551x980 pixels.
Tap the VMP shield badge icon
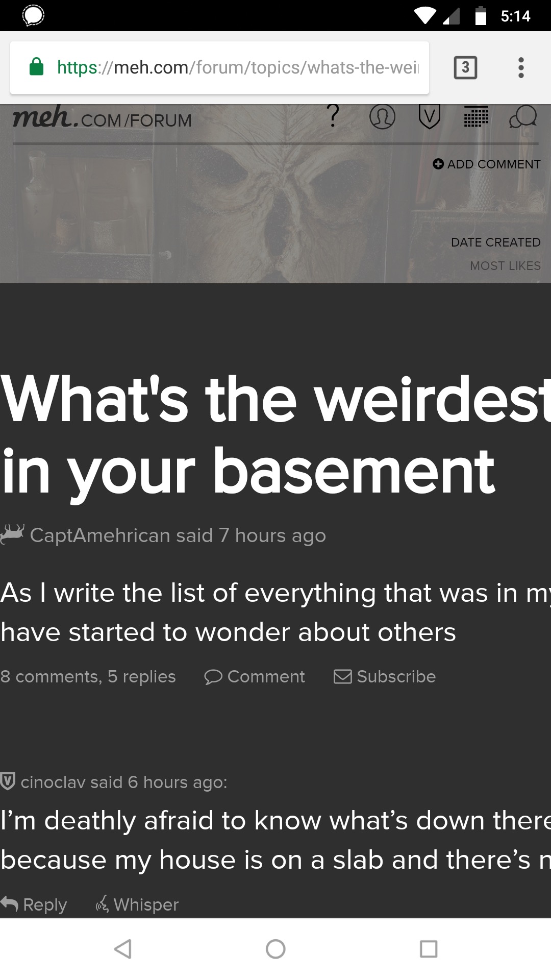pyautogui.click(x=429, y=117)
